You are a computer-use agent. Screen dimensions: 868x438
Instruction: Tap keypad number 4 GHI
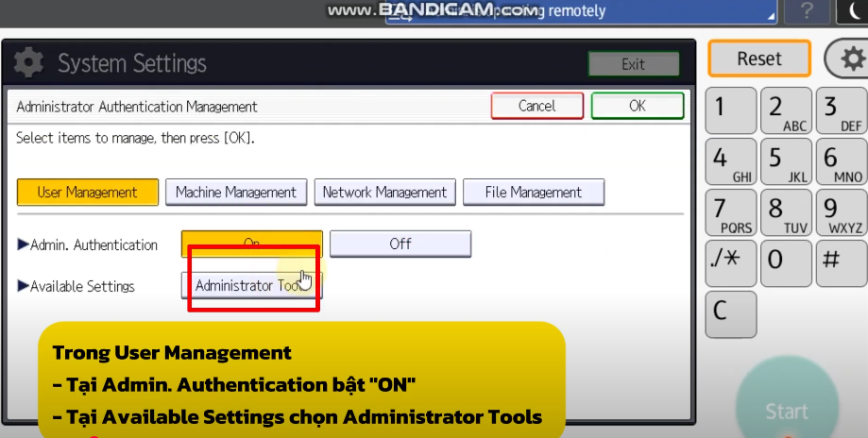click(731, 161)
